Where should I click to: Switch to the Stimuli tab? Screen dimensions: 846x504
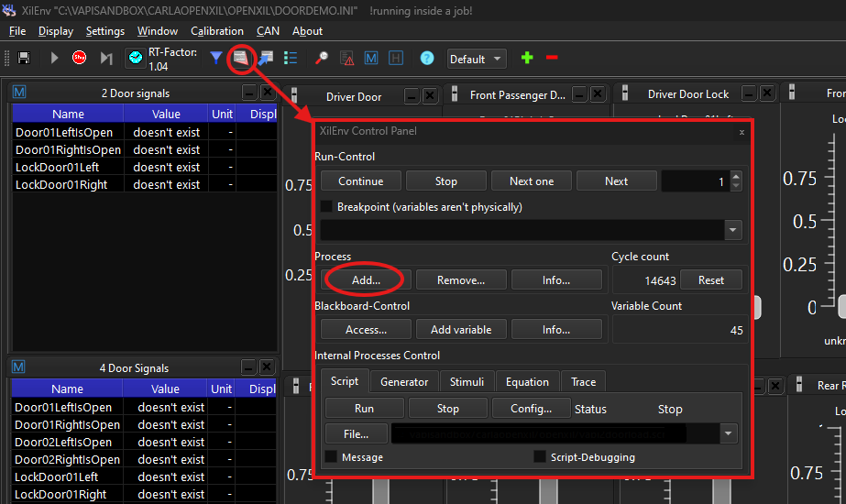click(x=467, y=382)
